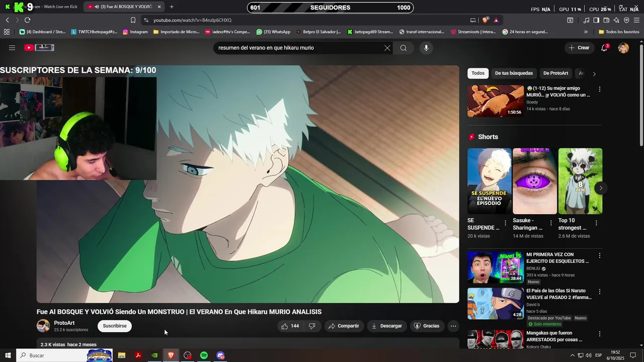Open options for the Top 10 strongest short

click(596, 223)
